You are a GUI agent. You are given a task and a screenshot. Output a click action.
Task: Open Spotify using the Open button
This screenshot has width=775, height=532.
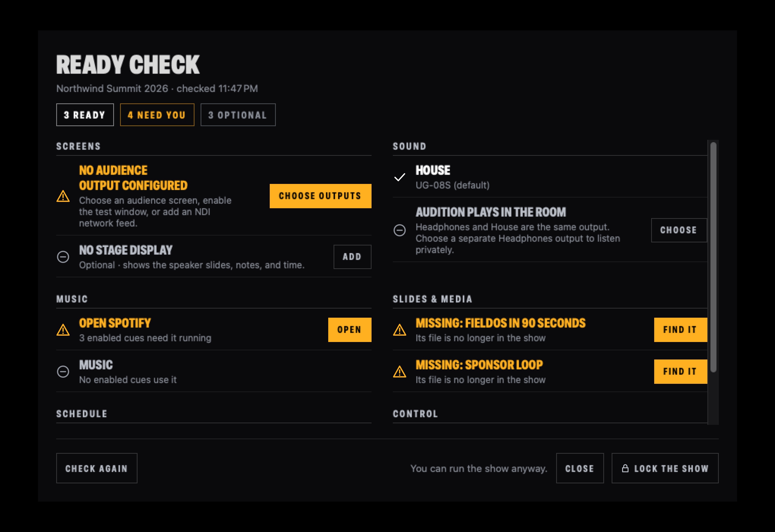[x=350, y=330]
